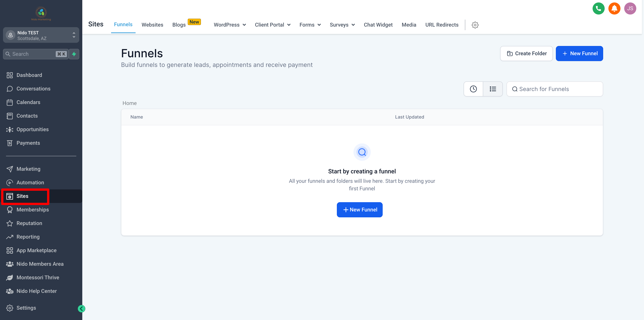The height and width of the screenshot is (320, 644).
Task: Expand the Client Portal dropdown
Action: tap(272, 25)
